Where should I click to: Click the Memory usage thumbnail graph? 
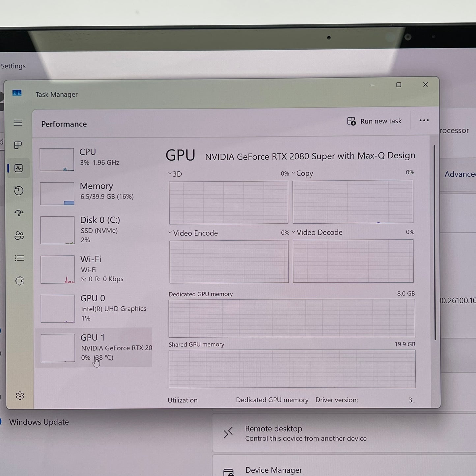pyautogui.click(x=57, y=194)
